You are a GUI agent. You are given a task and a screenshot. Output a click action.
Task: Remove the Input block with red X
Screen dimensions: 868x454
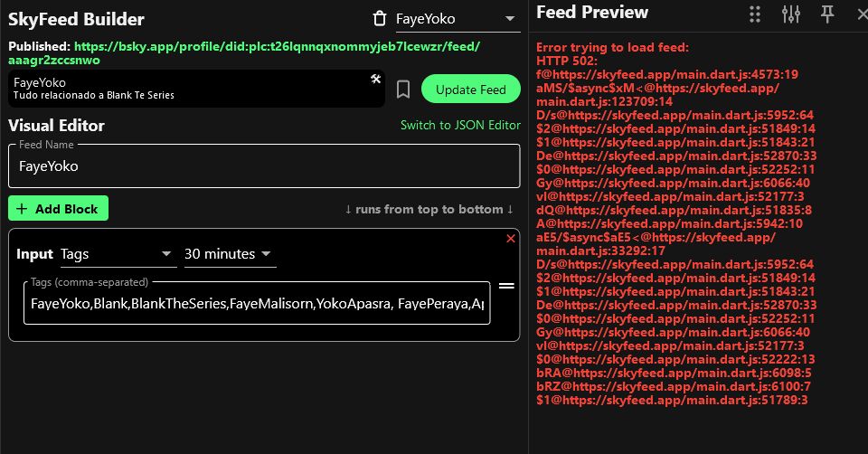[x=510, y=239]
